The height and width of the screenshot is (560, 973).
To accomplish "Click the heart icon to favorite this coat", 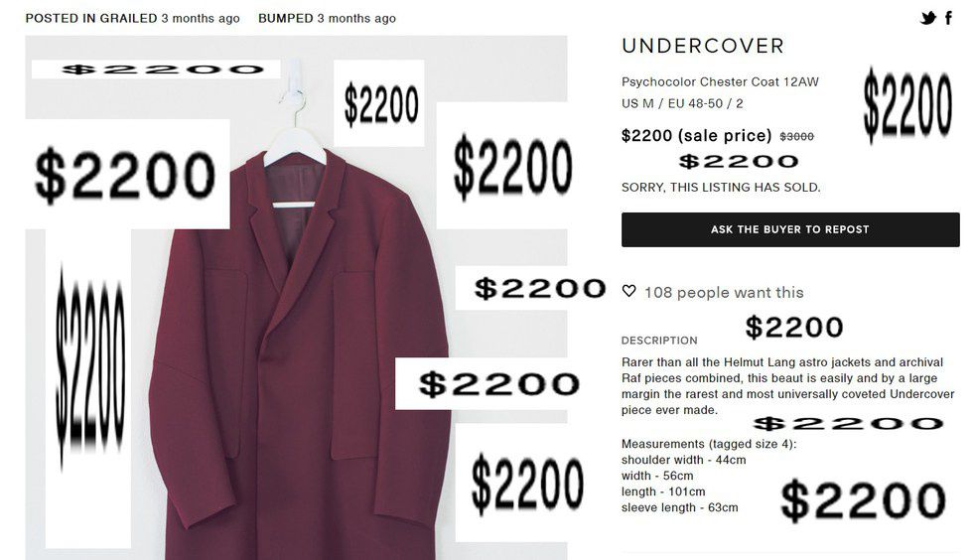I will point(628,291).
